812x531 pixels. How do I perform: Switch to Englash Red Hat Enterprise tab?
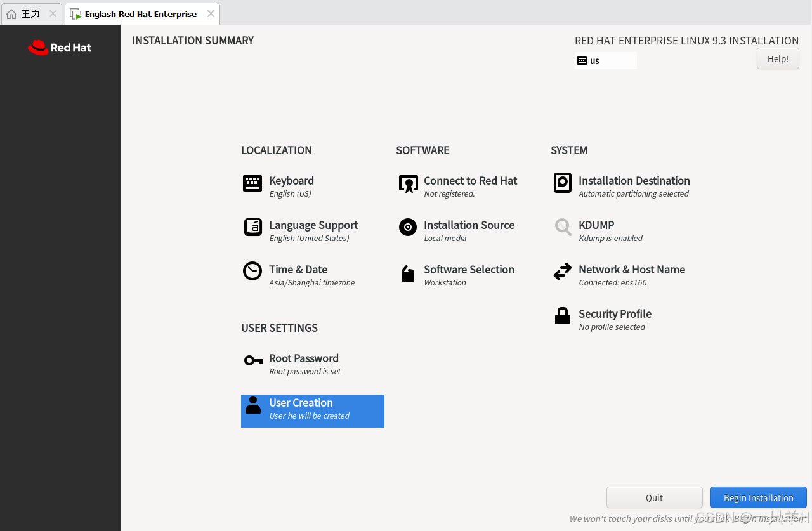142,14
